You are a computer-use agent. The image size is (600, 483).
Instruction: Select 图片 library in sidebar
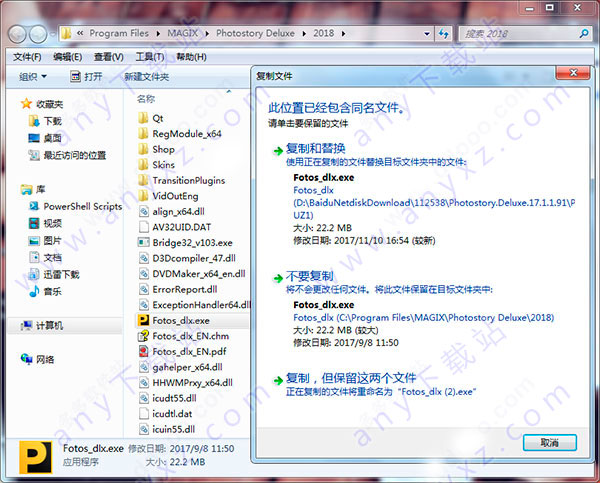tap(52, 240)
